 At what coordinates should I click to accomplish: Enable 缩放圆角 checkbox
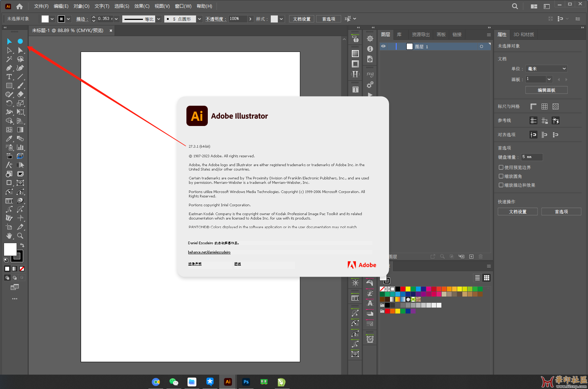(501, 176)
